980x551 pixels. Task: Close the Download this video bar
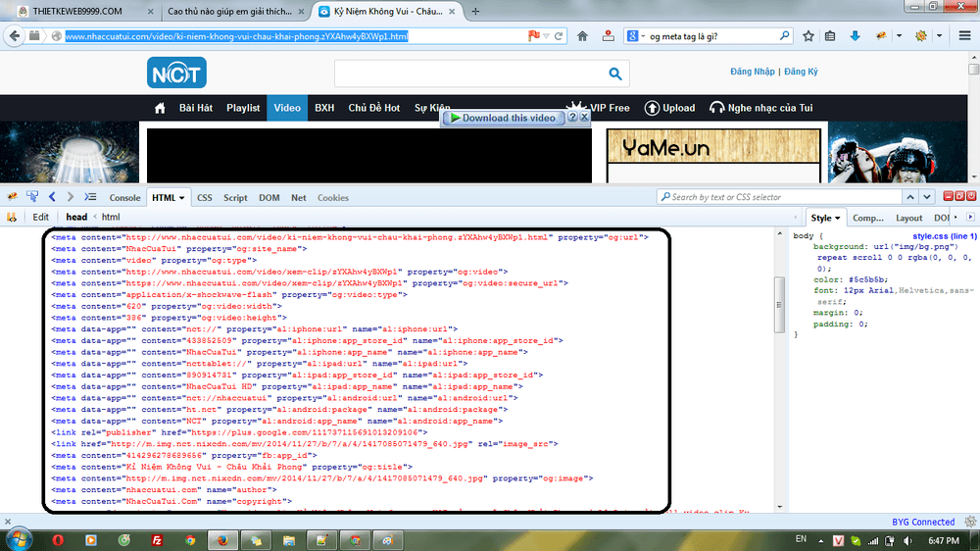(x=584, y=117)
